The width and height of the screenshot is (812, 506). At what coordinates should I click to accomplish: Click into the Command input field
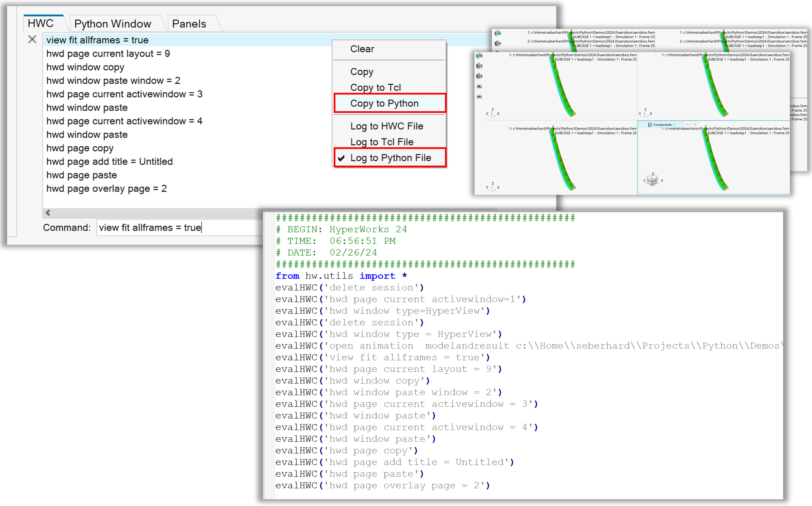click(180, 227)
